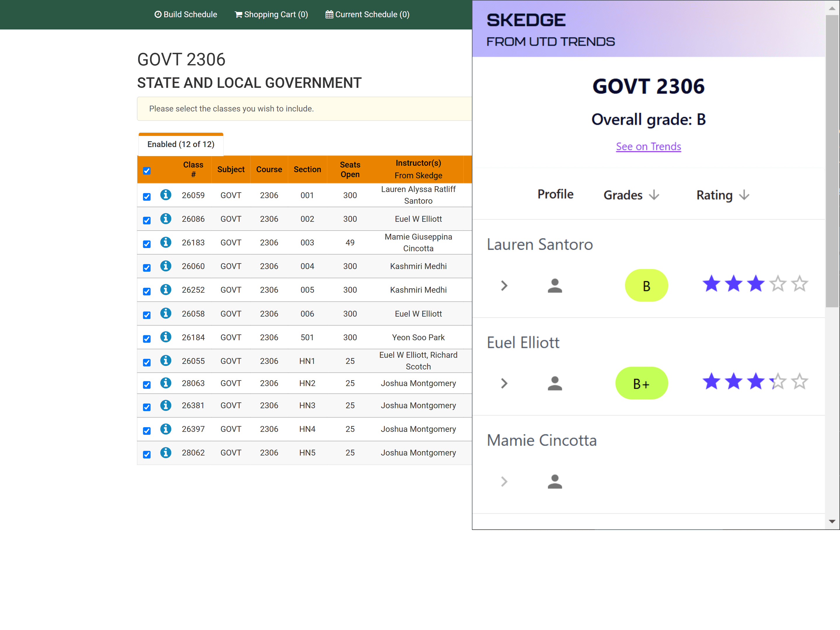Click info icon for section 501

tap(166, 337)
